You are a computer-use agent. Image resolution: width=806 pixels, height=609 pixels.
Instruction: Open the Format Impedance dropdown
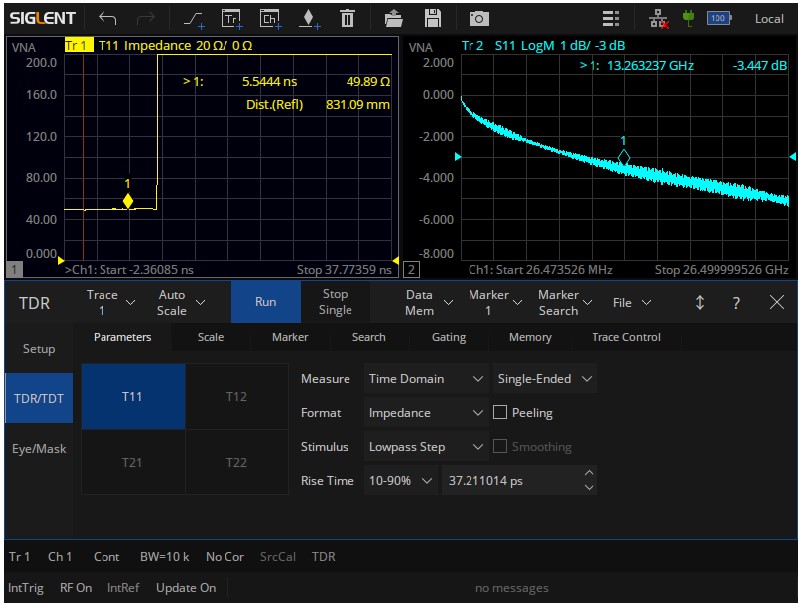(426, 413)
